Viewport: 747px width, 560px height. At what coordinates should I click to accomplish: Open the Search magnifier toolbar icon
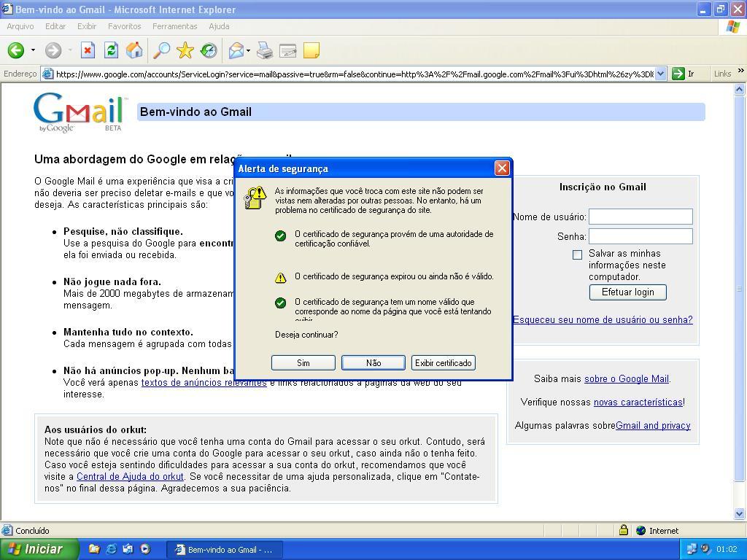161,50
